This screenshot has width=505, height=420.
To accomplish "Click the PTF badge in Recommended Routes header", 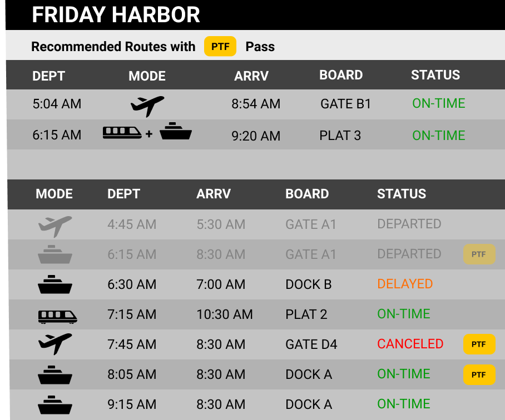I will point(220,46).
